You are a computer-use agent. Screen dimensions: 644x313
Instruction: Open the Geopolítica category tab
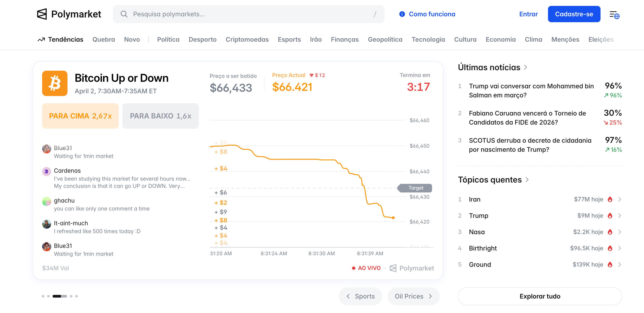(385, 39)
